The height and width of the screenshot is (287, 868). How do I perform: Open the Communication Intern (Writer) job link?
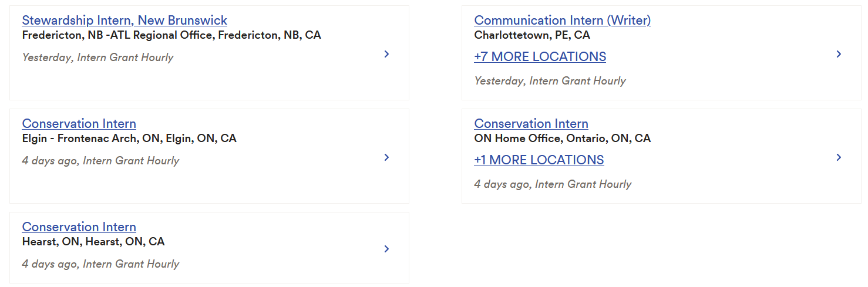562,21
